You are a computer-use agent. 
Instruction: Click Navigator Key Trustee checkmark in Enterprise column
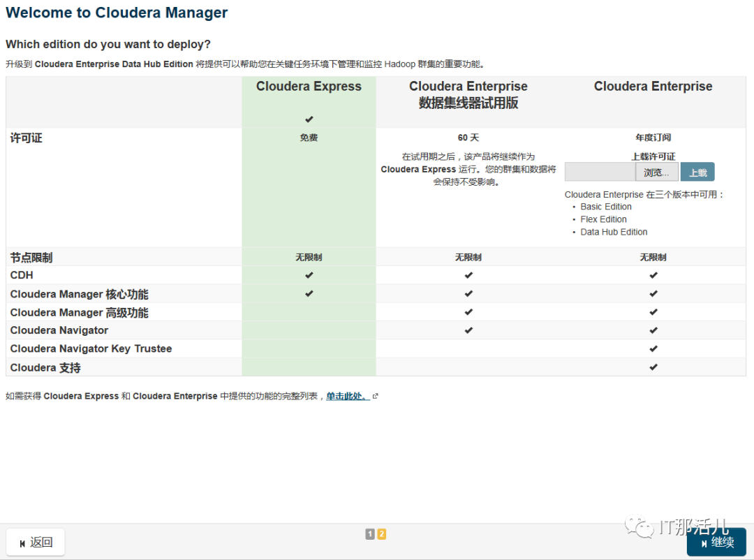pos(653,349)
